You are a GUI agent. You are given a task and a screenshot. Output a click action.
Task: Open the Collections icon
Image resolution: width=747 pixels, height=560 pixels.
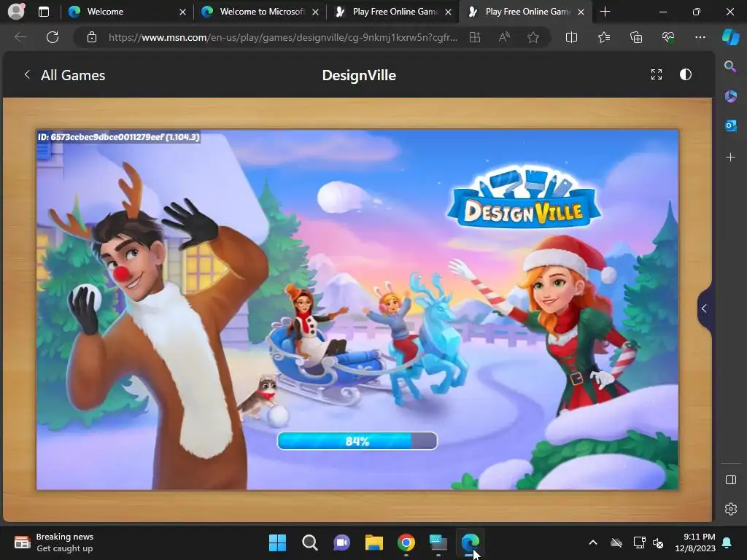tap(636, 37)
